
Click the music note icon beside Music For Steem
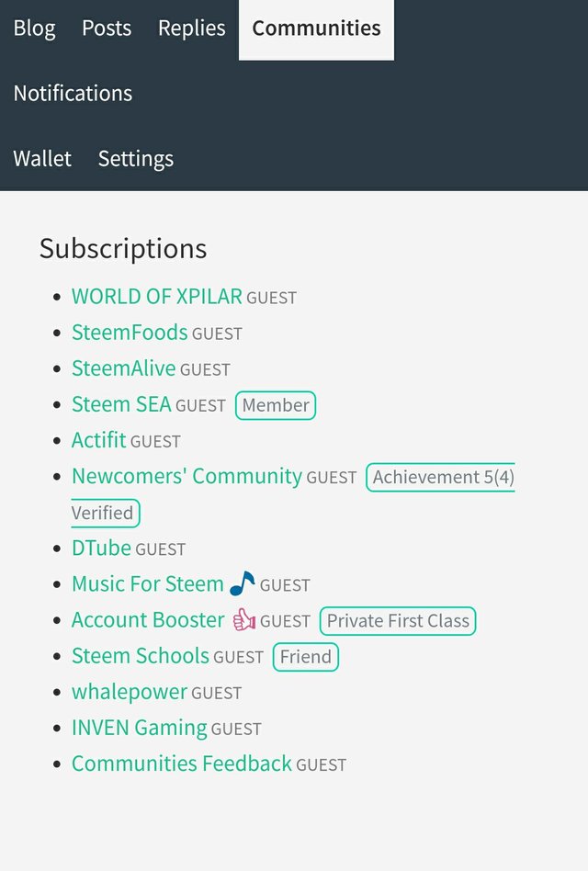(242, 583)
